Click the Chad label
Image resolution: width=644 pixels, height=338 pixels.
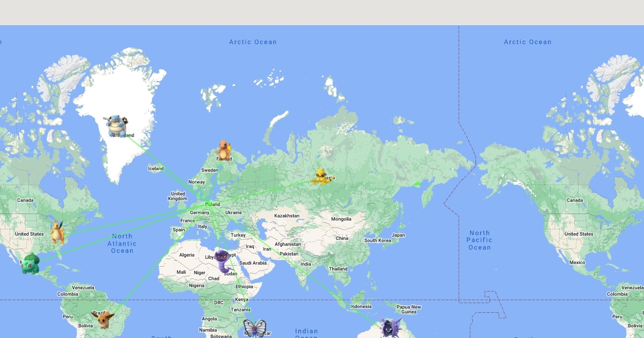tap(214, 278)
